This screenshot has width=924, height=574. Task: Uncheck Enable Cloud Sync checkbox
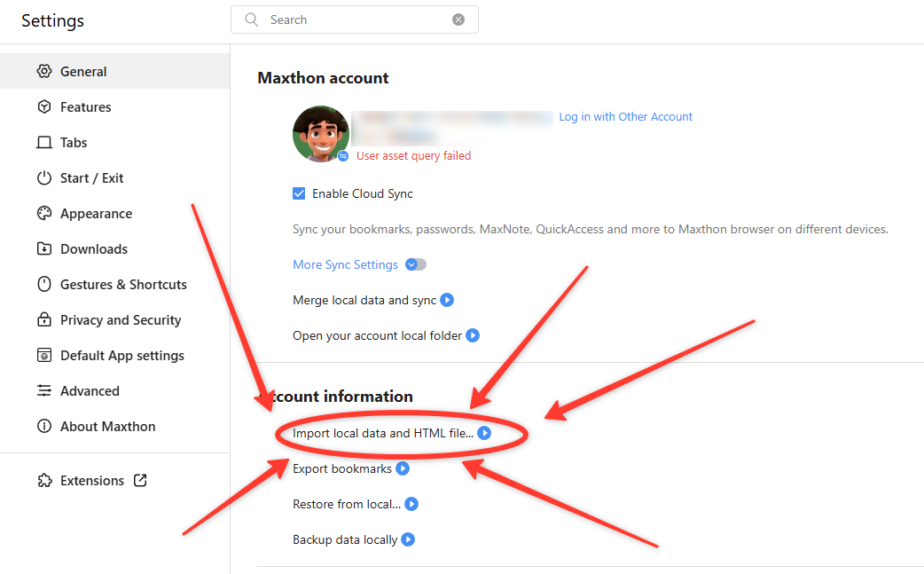tap(299, 193)
